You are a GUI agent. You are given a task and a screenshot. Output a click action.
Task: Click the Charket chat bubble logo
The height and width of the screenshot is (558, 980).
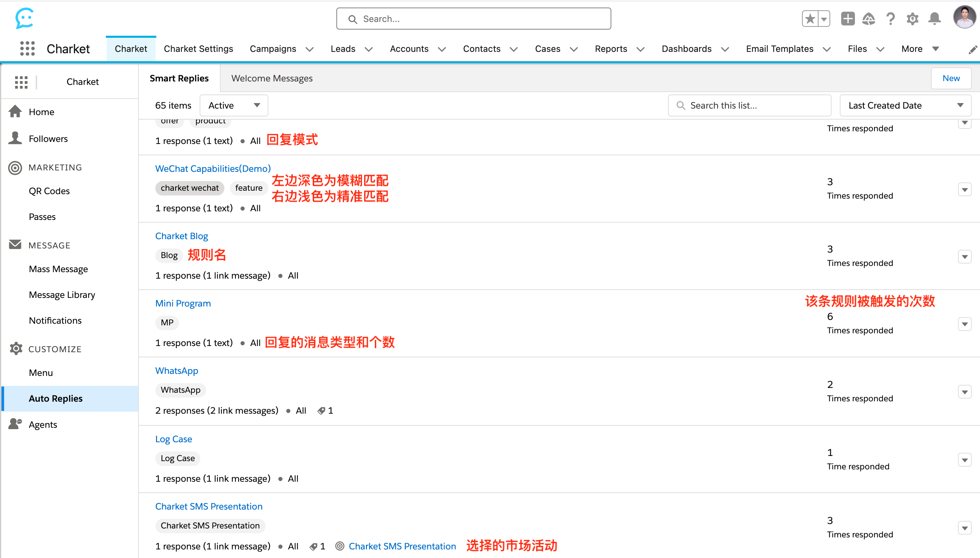(24, 18)
